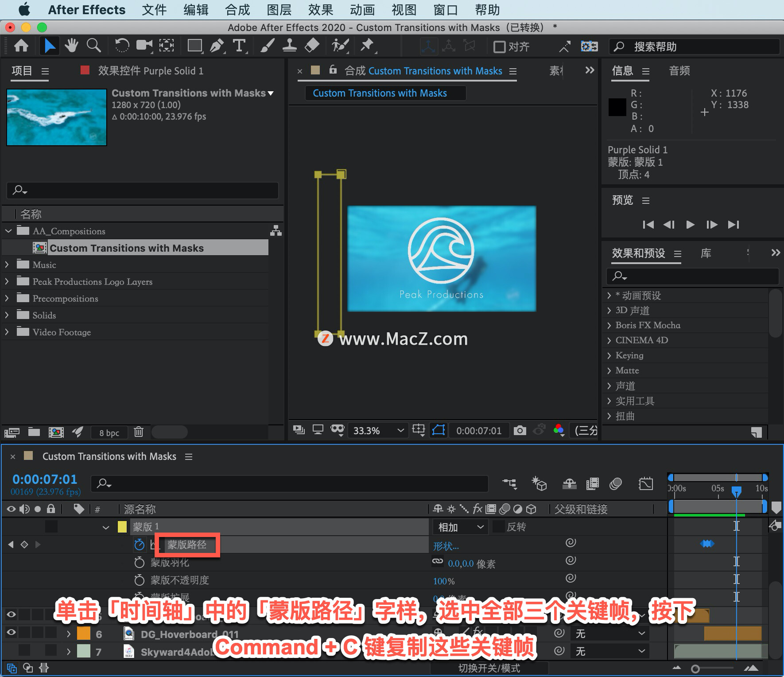Click the current time indicator in timeline

tap(736, 492)
